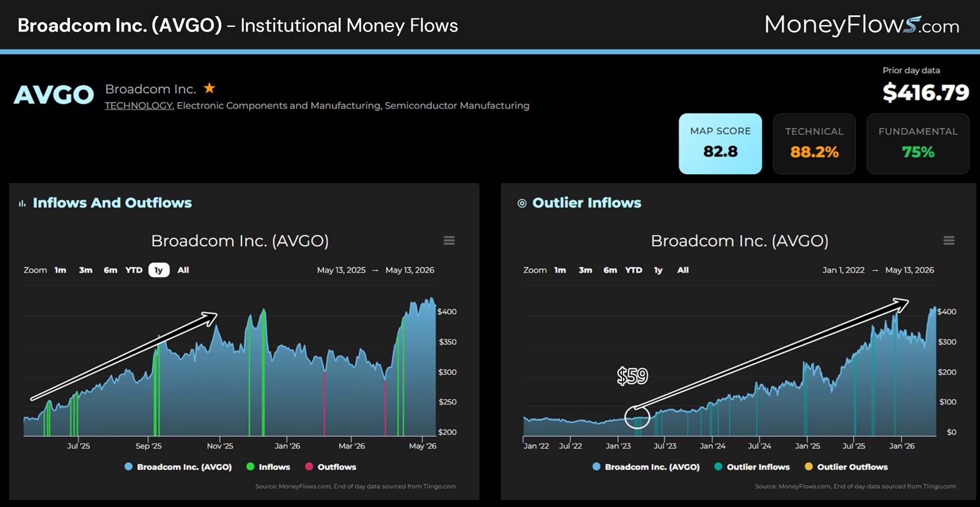
Task: Select 1m zoom in Inflows And Outflows chart
Action: click(60, 270)
